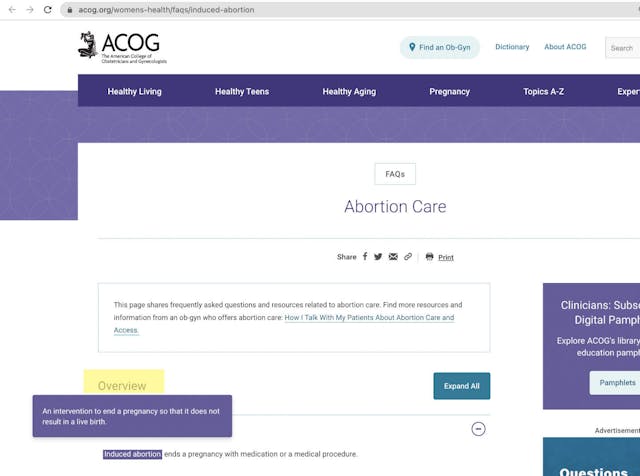Click the Abortion Care page title

click(395, 207)
